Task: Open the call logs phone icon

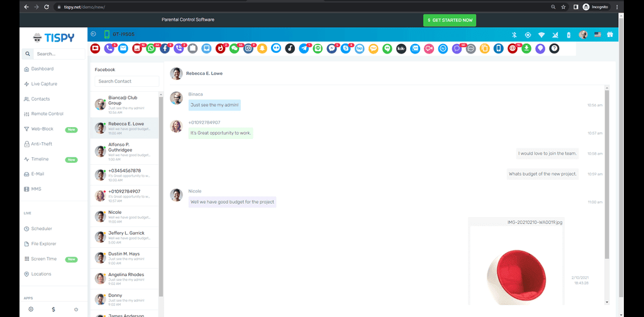Action: pos(109,48)
